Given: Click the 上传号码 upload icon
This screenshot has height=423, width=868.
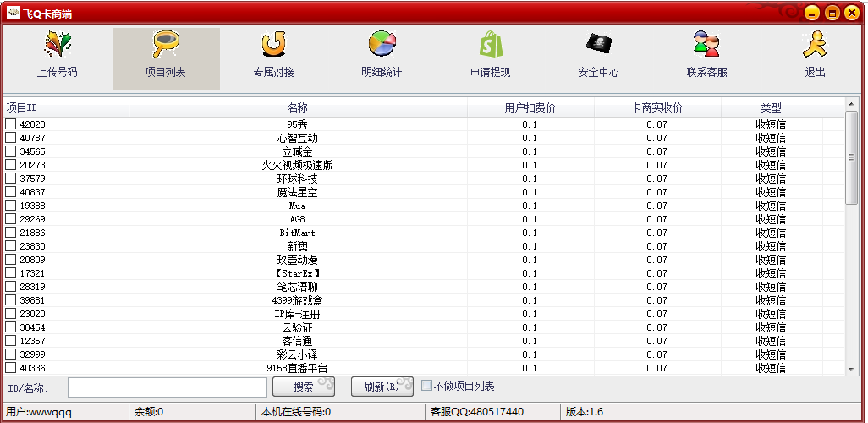Looking at the screenshot, I should [x=57, y=45].
